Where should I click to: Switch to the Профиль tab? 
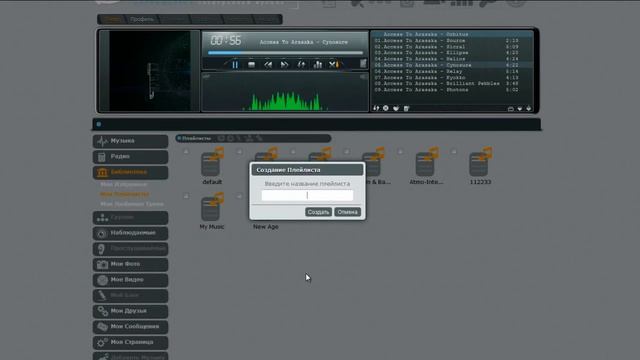(x=142, y=19)
